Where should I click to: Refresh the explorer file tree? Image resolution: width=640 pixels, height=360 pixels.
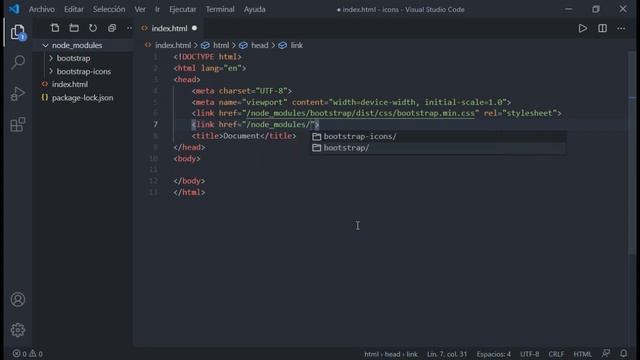click(93, 28)
